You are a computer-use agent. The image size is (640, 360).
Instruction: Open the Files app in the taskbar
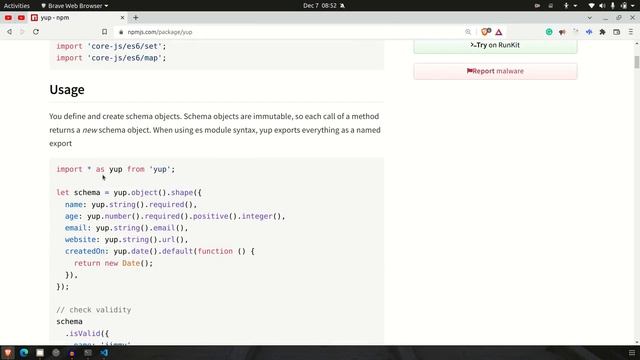tap(40, 353)
